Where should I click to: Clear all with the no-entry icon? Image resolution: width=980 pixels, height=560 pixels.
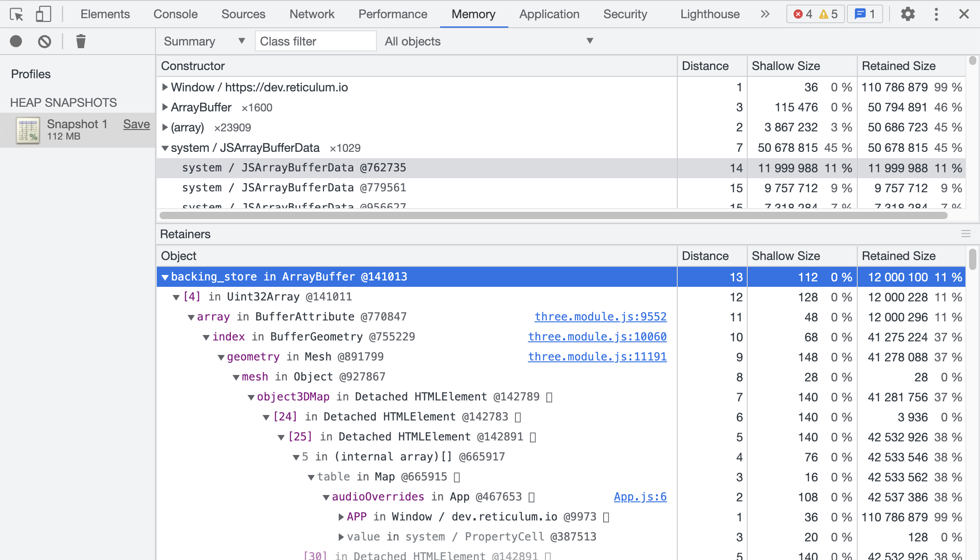click(x=44, y=41)
